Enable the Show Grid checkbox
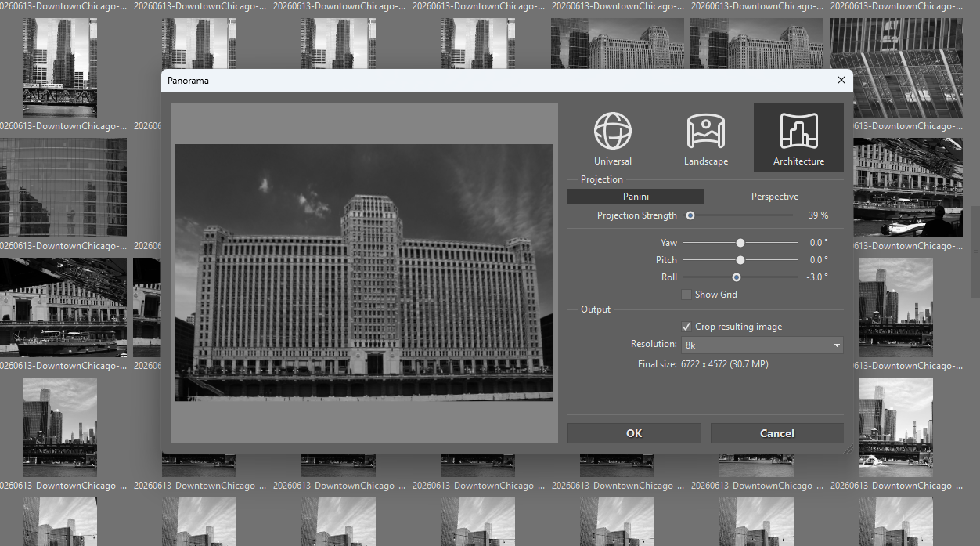This screenshot has height=546, width=980. 686,295
